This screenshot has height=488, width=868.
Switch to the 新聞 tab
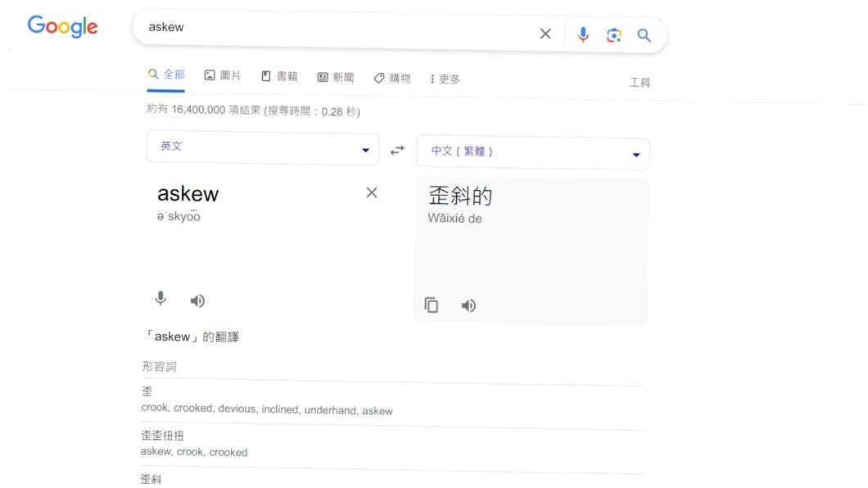click(x=336, y=78)
